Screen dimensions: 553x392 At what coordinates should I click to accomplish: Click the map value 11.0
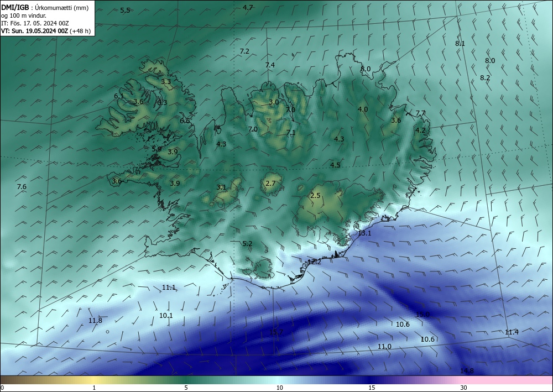pyautogui.click(x=384, y=346)
